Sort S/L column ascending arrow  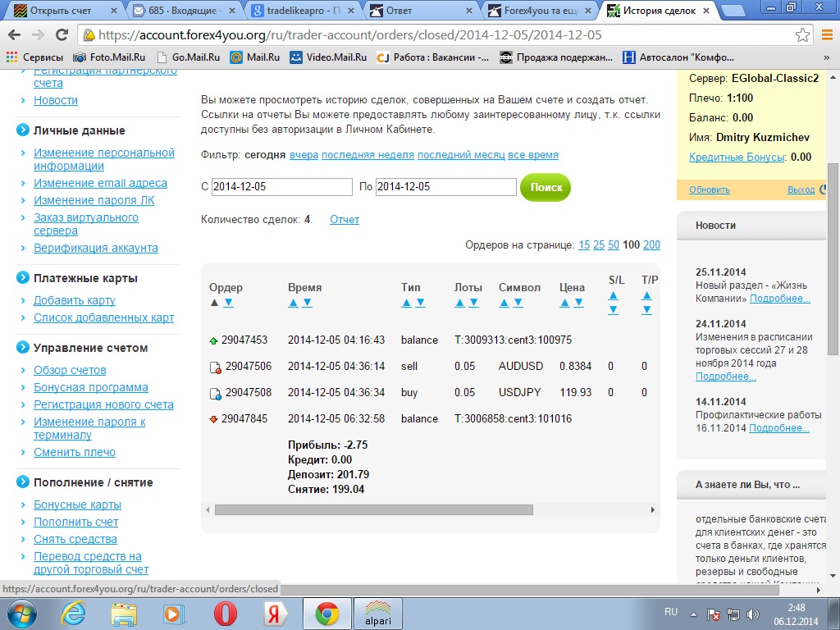(x=614, y=295)
